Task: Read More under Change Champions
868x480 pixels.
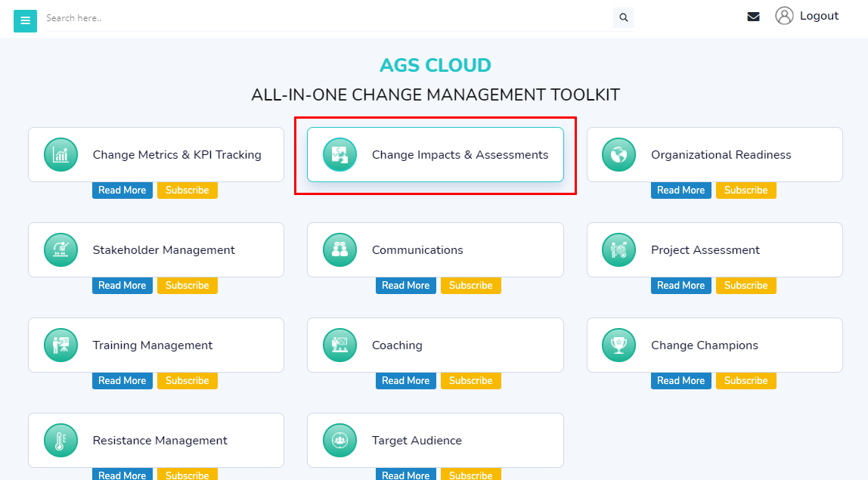Action: pos(681,380)
